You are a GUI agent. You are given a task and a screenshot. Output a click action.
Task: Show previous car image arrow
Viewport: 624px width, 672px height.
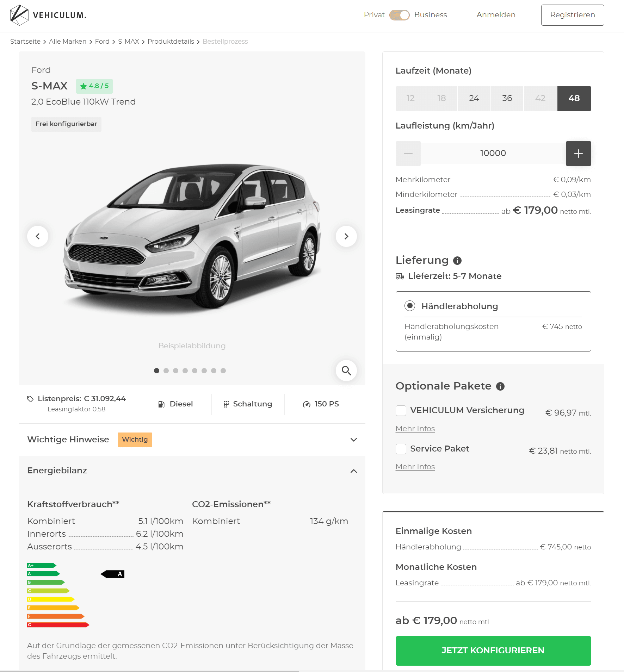[38, 236]
